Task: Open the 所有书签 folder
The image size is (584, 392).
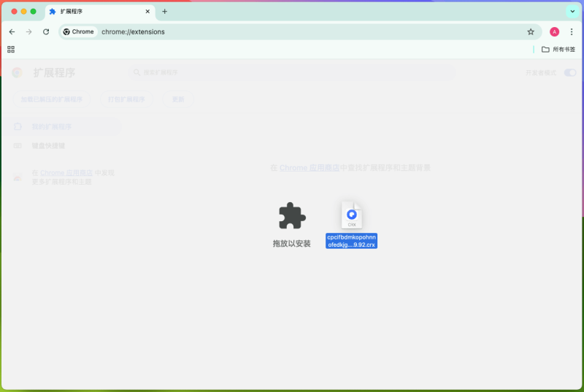Action: [x=558, y=49]
